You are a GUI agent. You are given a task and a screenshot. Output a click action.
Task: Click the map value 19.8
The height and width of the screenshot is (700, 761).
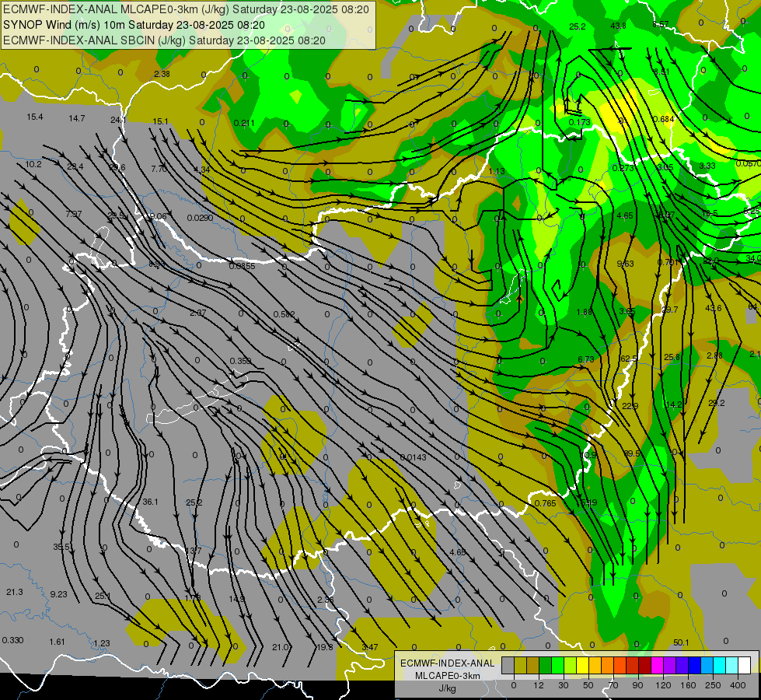325,648
